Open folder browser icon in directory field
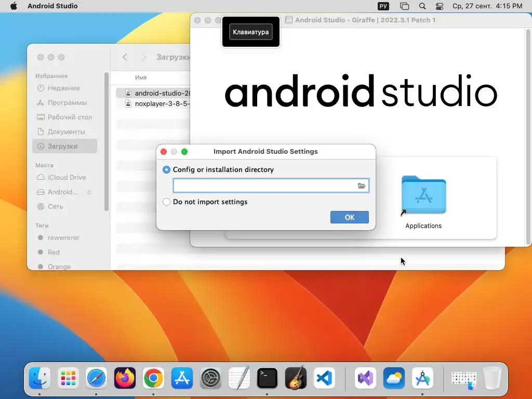The width and height of the screenshot is (532, 399). pos(362,185)
